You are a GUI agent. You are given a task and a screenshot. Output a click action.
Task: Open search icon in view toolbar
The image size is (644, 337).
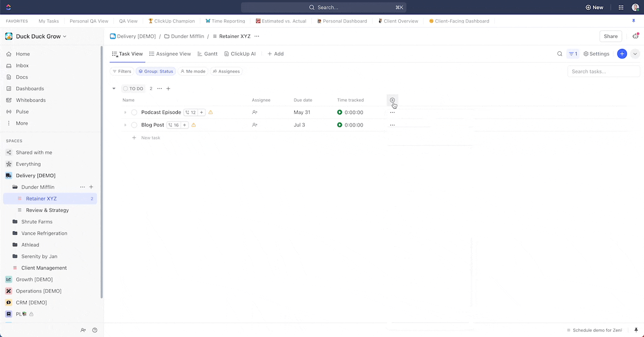coord(560,54)
